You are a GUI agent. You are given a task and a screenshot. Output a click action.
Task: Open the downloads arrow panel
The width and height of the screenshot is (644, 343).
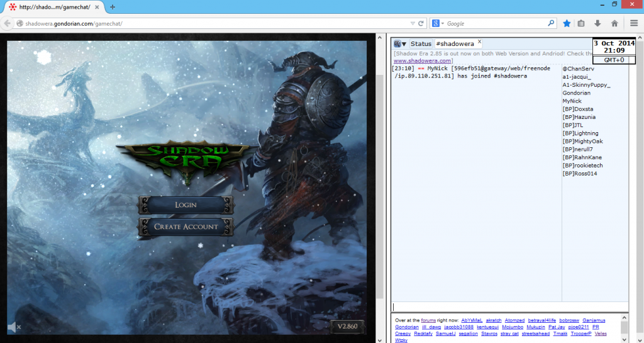[x=597, y=23]
